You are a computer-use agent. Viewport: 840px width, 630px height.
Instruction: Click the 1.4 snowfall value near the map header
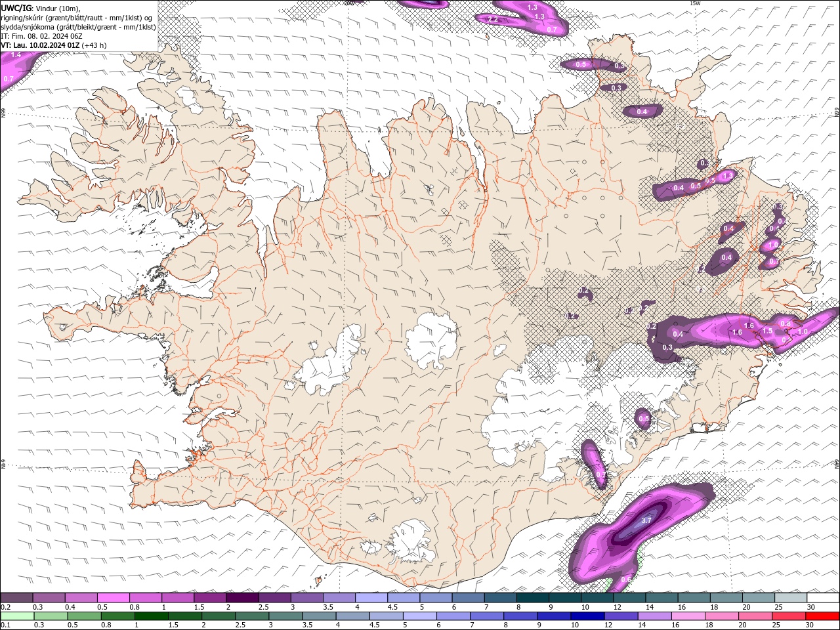[x=16, y=55]
